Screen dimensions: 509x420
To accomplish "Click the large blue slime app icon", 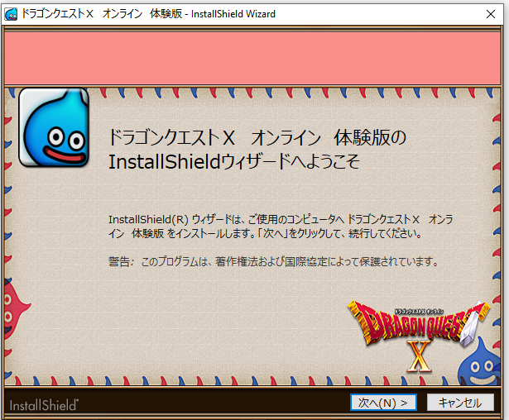I will point(54,127).
